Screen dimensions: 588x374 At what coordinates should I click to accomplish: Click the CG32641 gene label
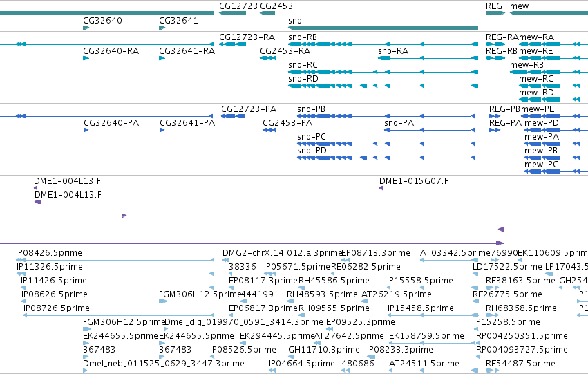coord(178,21)
